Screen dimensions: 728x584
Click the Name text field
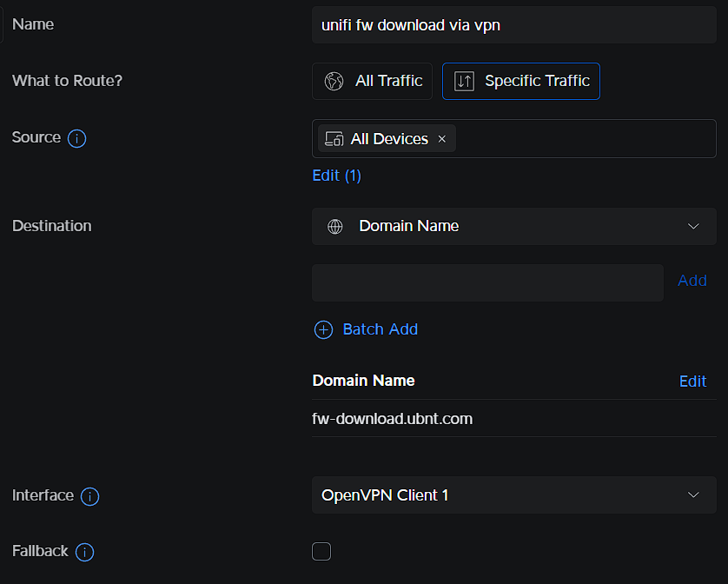[x=513, y=25]
